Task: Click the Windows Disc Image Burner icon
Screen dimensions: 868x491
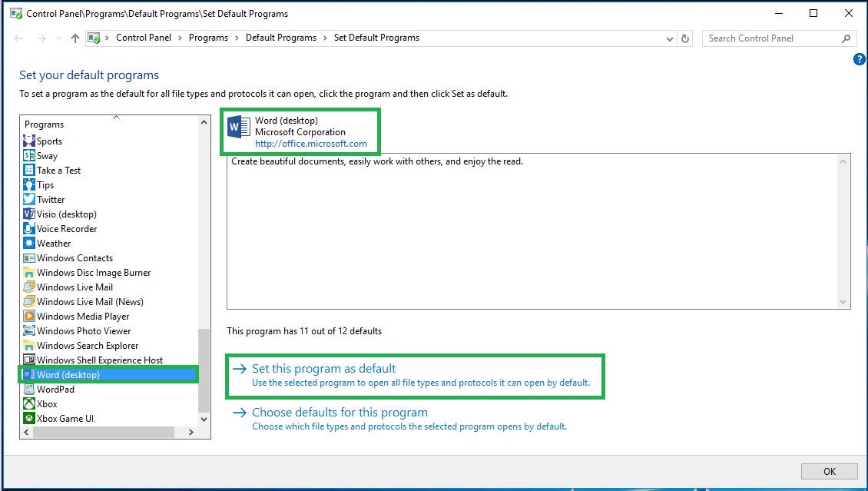Action: (28, 272)
